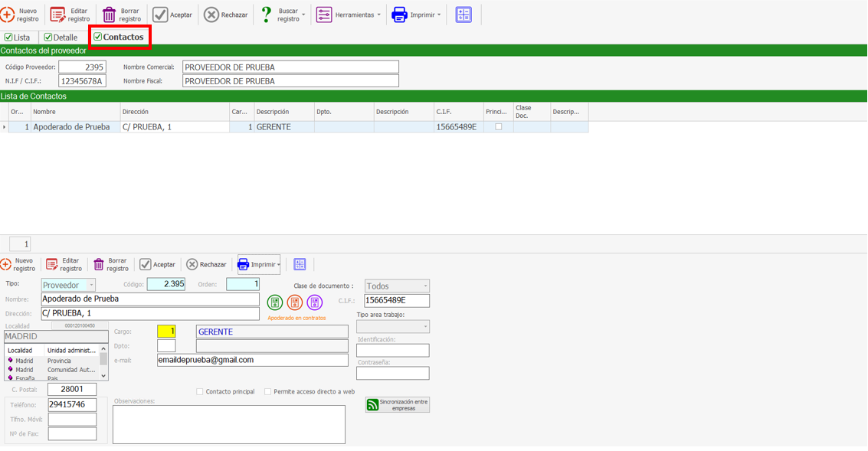Open the Clase de documento Todos dropdown

pos(397,286)
